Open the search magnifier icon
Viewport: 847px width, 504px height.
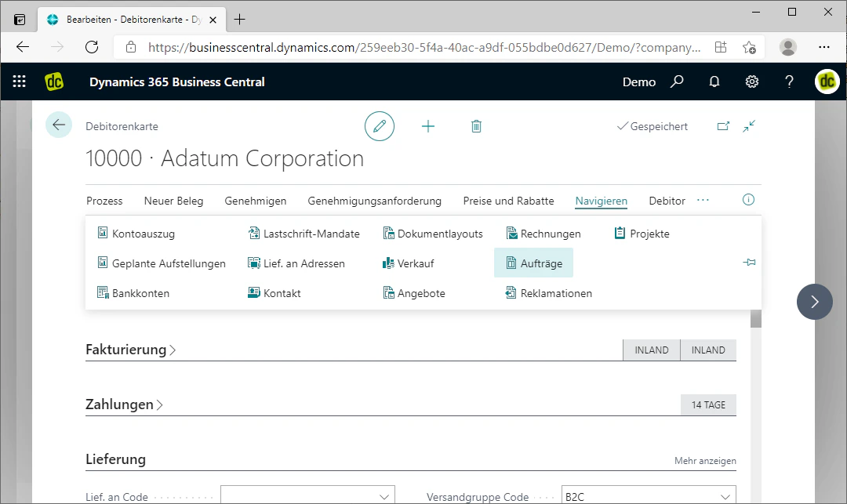677,82
